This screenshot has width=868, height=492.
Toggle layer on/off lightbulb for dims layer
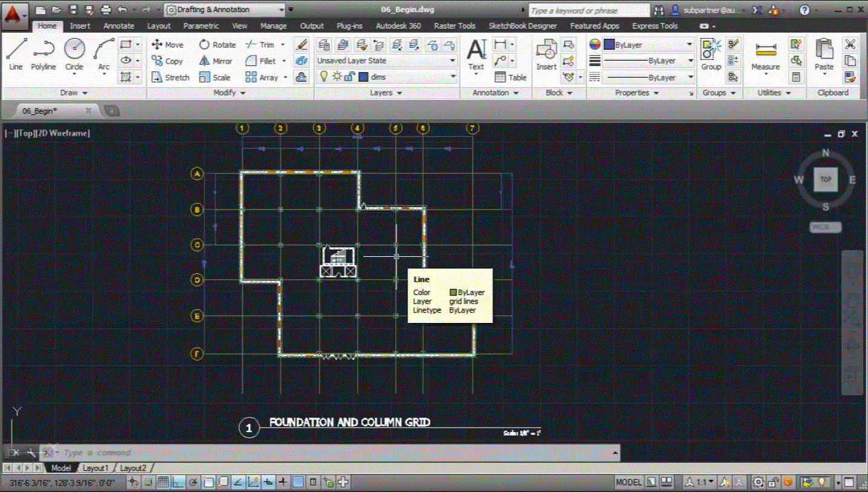click(324, 77)
